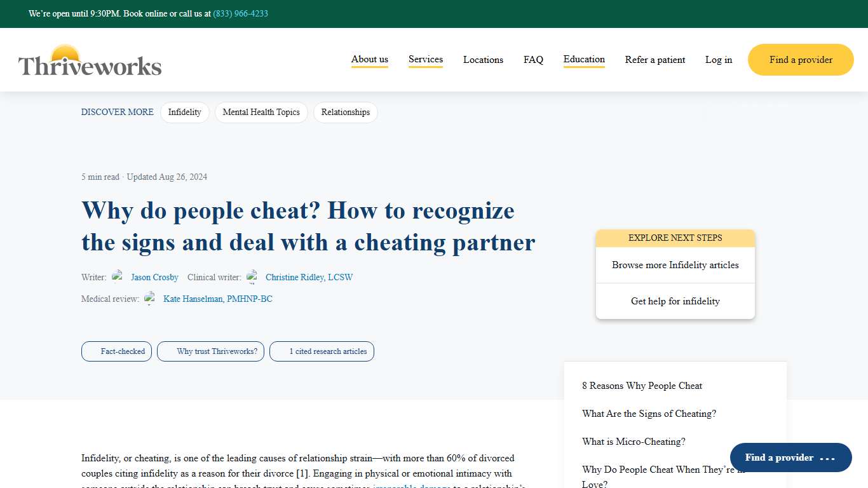Screen dimensions: 868x488
Task: Open the Education menu
Action: 583,59
